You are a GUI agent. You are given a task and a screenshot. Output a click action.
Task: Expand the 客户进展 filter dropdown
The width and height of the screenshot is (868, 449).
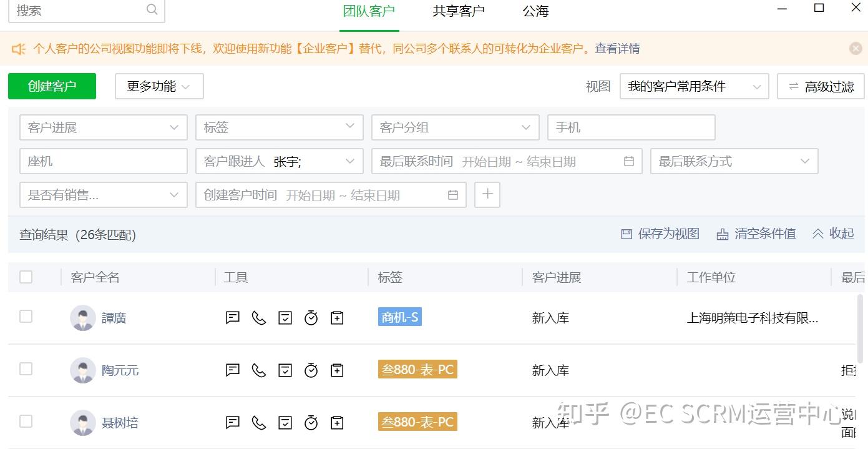click(x=175, y=127)
